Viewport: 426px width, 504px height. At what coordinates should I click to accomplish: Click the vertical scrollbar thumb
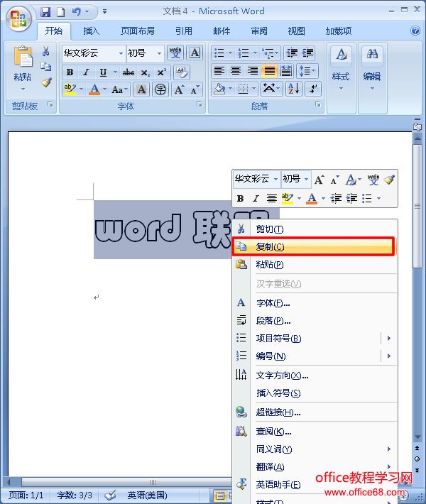click(x=417, y=206)
